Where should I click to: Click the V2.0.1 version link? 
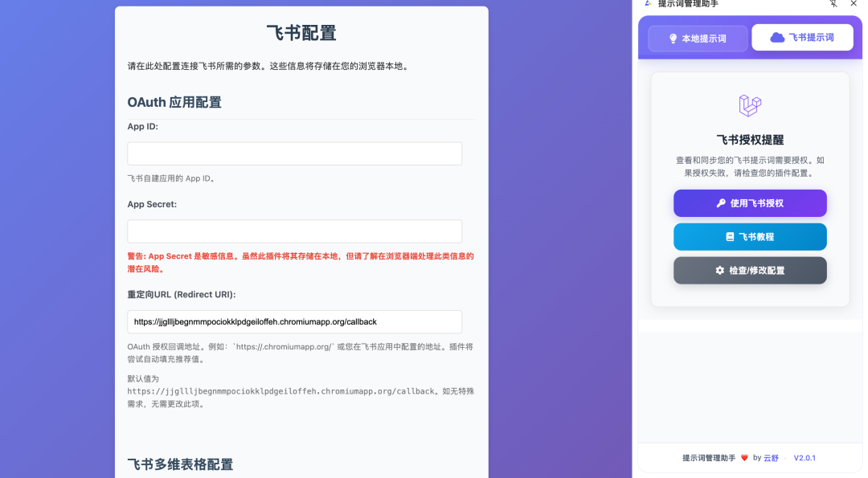click(806, 458)
